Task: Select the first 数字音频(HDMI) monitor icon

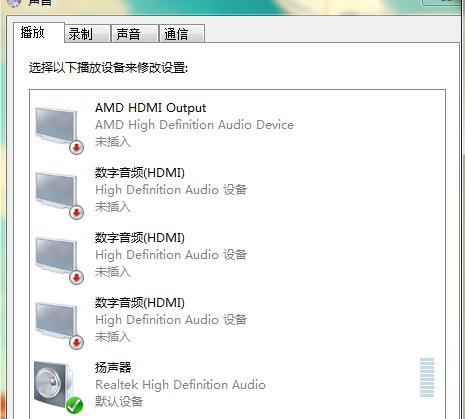Action: [56, 190]
